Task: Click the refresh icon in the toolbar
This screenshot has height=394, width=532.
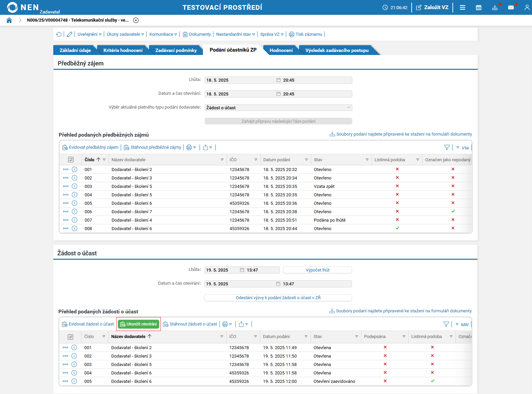Action: (59, 34)
